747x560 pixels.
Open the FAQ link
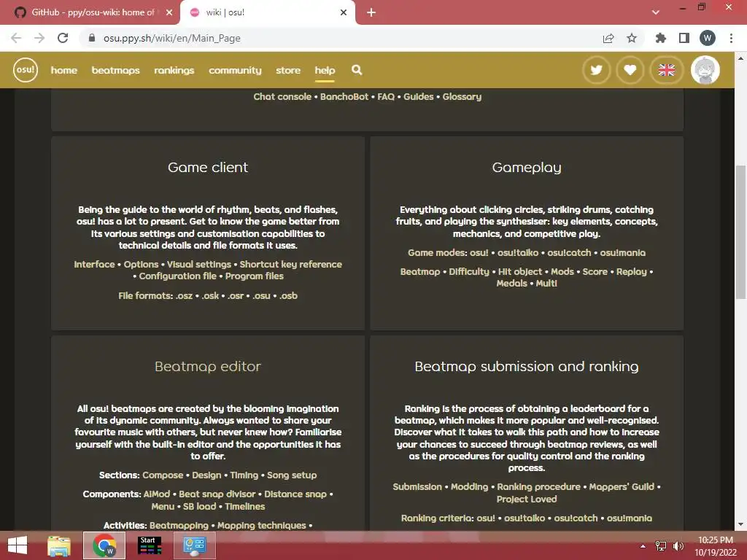[386, 97]
